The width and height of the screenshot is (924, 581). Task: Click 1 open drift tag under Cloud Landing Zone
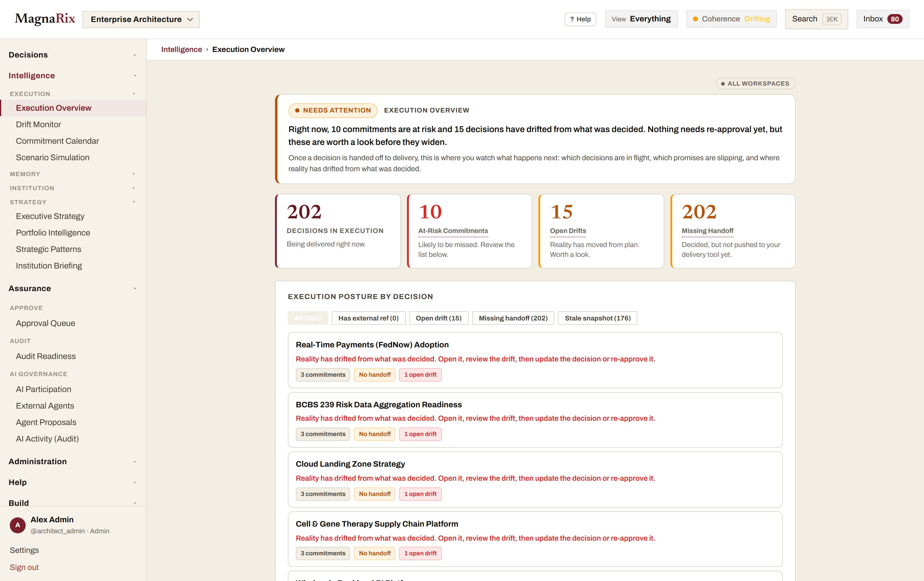click(420, 494)
